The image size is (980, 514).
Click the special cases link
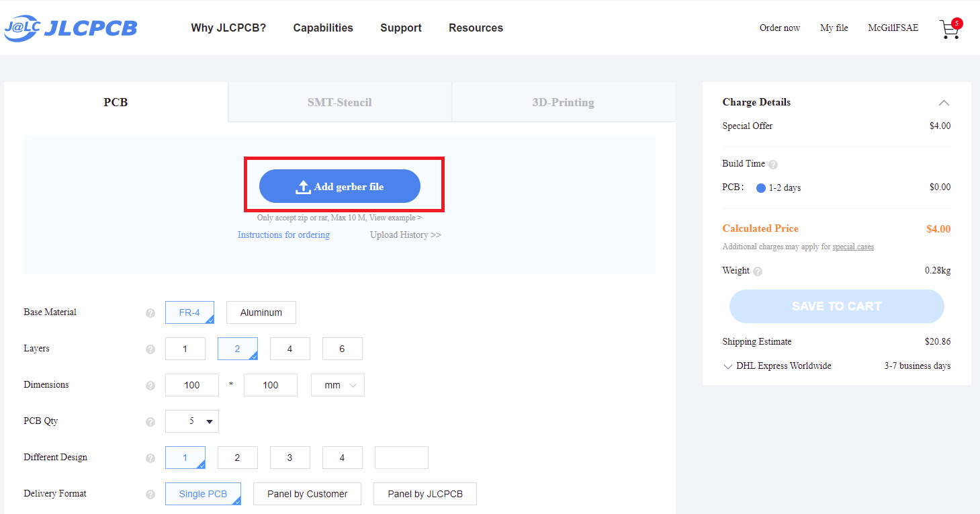pos(853,247)
